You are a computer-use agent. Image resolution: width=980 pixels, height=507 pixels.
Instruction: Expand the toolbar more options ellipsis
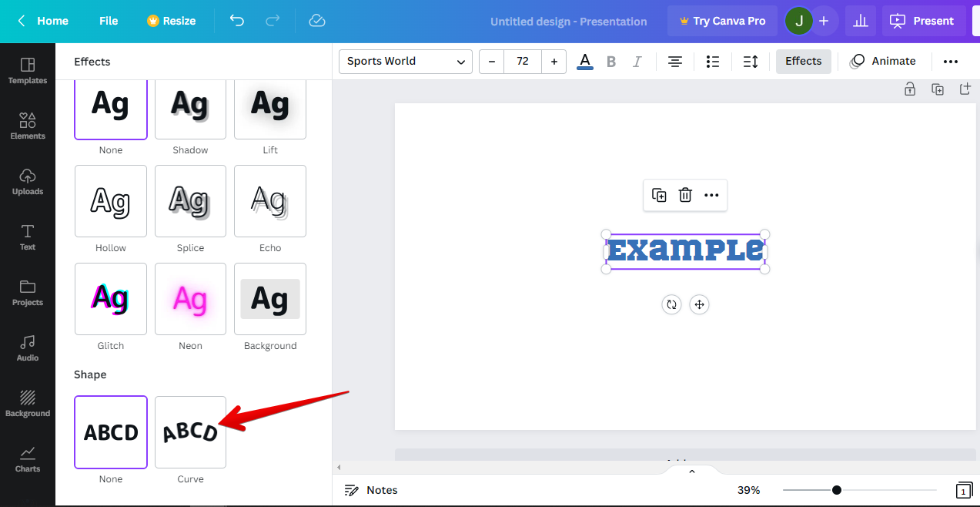(x=951, y=62)
